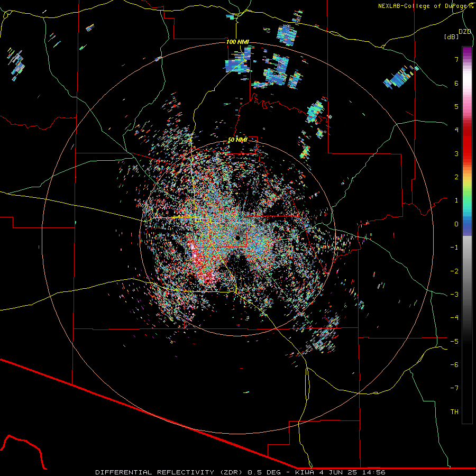Click the black radar site dot at center
Image resolution: width=476 pixels, height=476 pixels.
pos(237,237)
